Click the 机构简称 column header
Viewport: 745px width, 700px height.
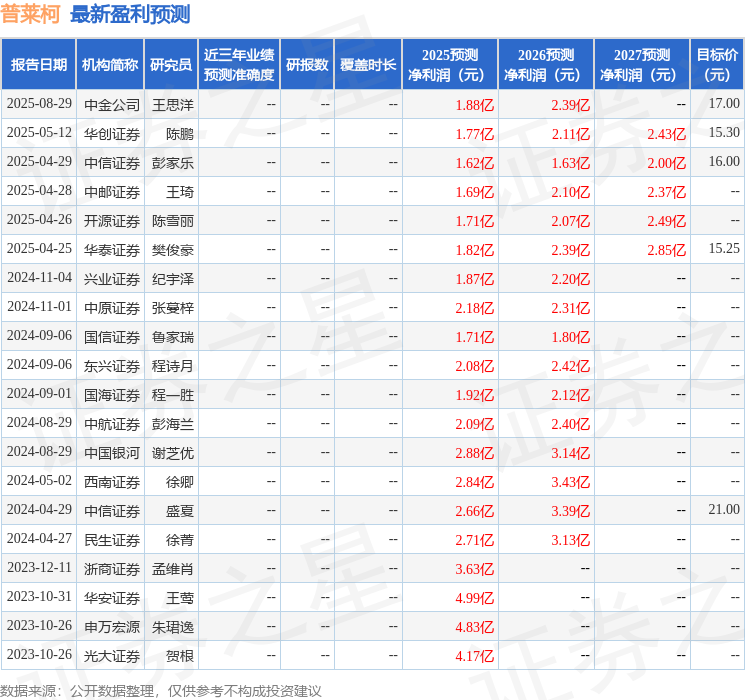pos(110,64)
